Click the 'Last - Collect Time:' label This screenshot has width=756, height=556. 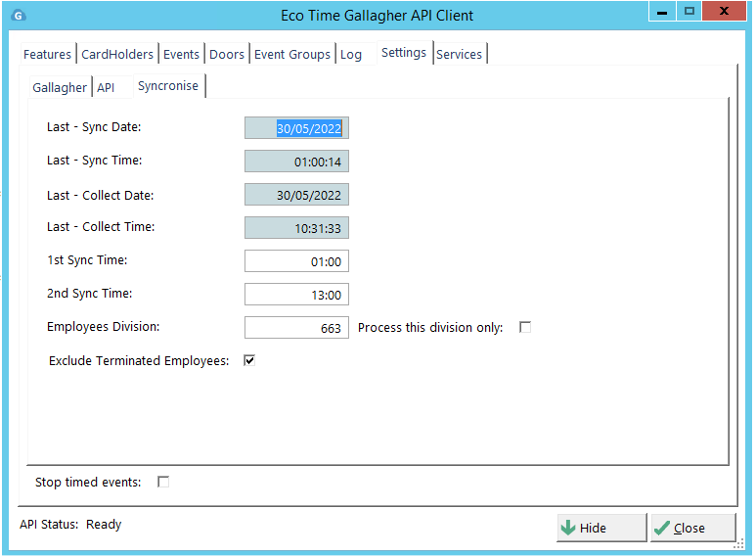click(101, 227)
